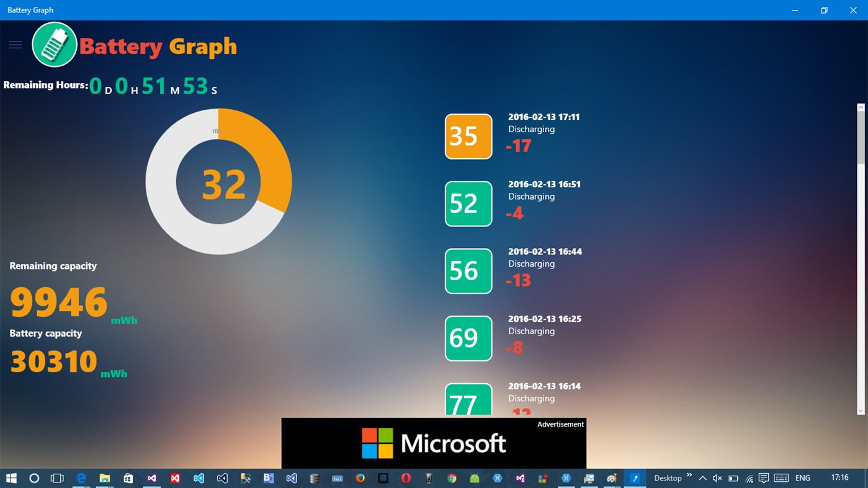
Task: Open the Start menu
Action: click(x=11, y=478)
